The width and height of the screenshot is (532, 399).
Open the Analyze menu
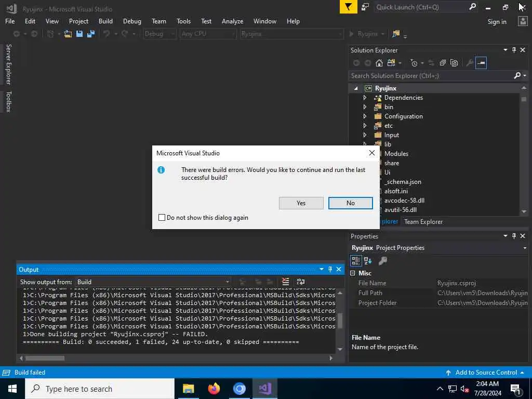(232, 21)
